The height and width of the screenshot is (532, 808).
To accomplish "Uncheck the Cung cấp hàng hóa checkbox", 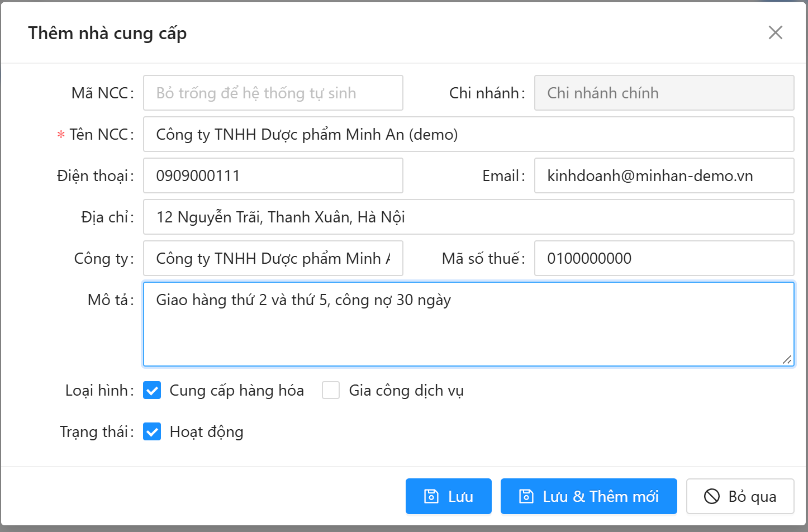I will (152, 390).
